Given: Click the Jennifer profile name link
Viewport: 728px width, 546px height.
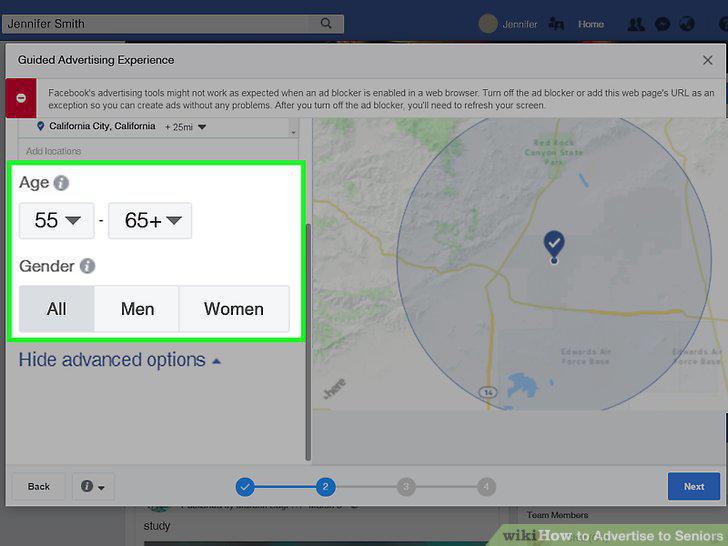Looking at the screenshot, I should pos(520,24).
